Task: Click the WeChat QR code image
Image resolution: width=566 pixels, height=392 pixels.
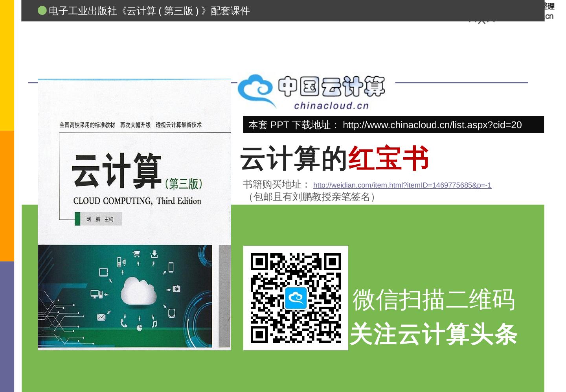Action: click(296, 298)
